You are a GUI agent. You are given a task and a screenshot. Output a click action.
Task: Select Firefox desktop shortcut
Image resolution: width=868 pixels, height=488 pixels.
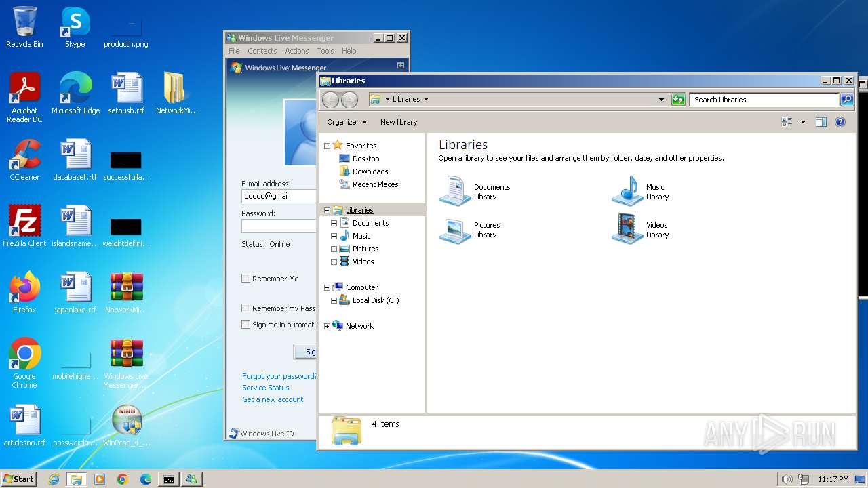tap(24, 293)
